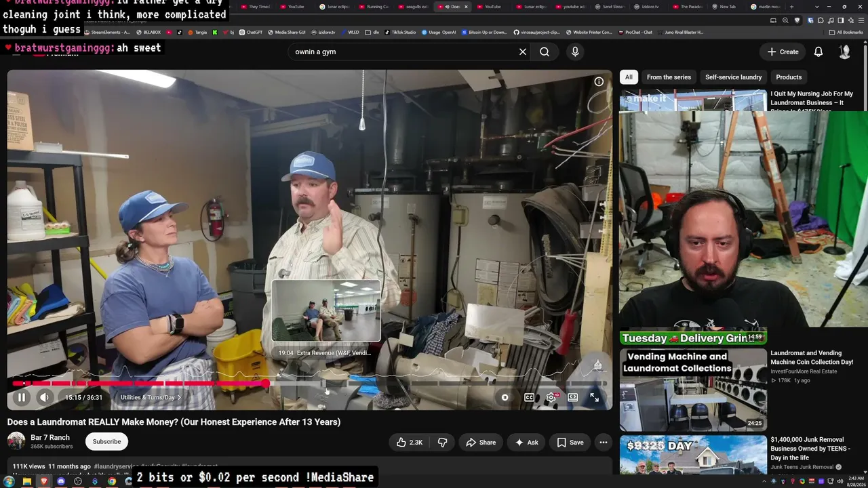
Task: Open File Explorer from the taskbar
Action: coord(26,481)
